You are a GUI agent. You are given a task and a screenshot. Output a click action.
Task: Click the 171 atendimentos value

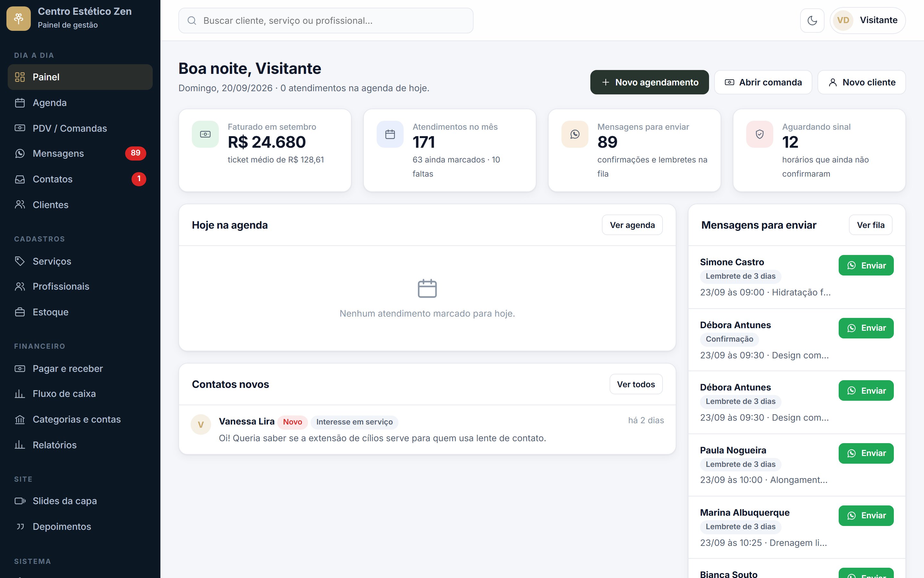[x=424, y=142]
